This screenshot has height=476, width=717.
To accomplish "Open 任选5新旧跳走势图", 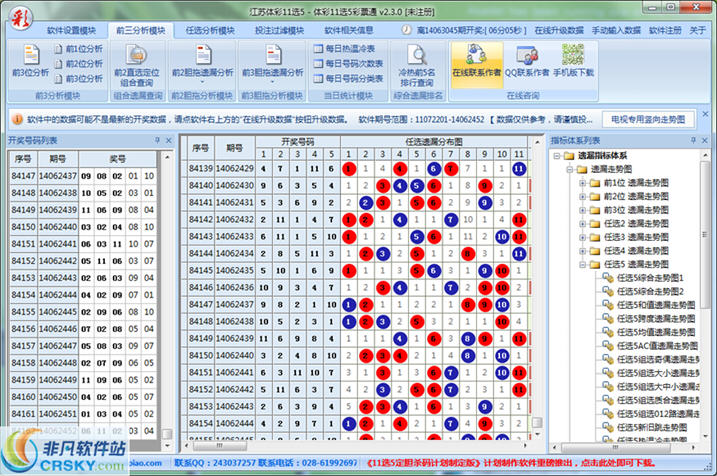I will (x=645, y=428).
